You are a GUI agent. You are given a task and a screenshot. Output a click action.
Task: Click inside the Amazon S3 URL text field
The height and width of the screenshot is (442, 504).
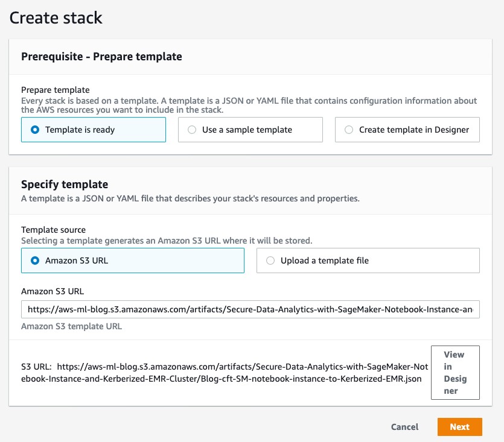coord(250,309)
